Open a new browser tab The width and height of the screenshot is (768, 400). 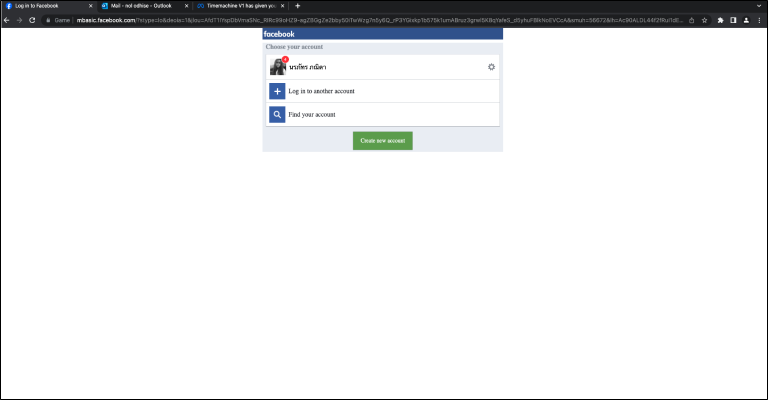[297, 6]
